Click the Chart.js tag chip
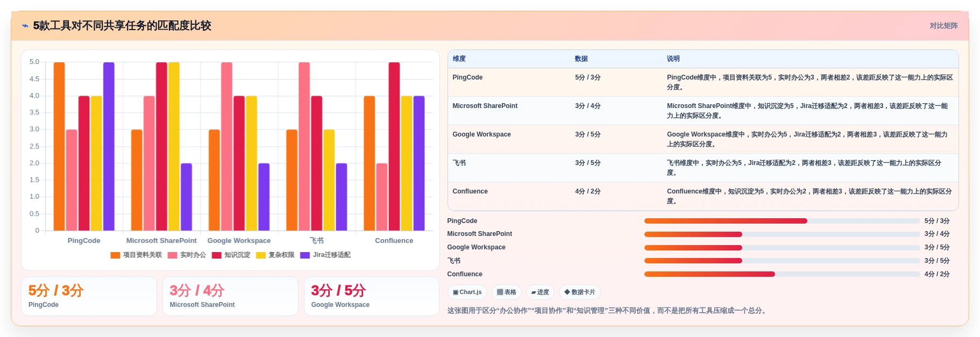 click(467, 292)
